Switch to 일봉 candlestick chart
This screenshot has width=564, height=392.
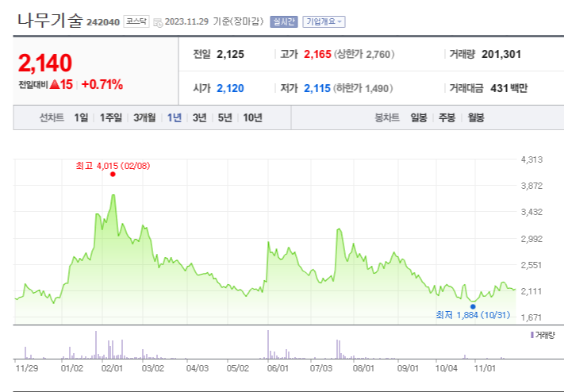pyautogui.click(x=419, y=117)
